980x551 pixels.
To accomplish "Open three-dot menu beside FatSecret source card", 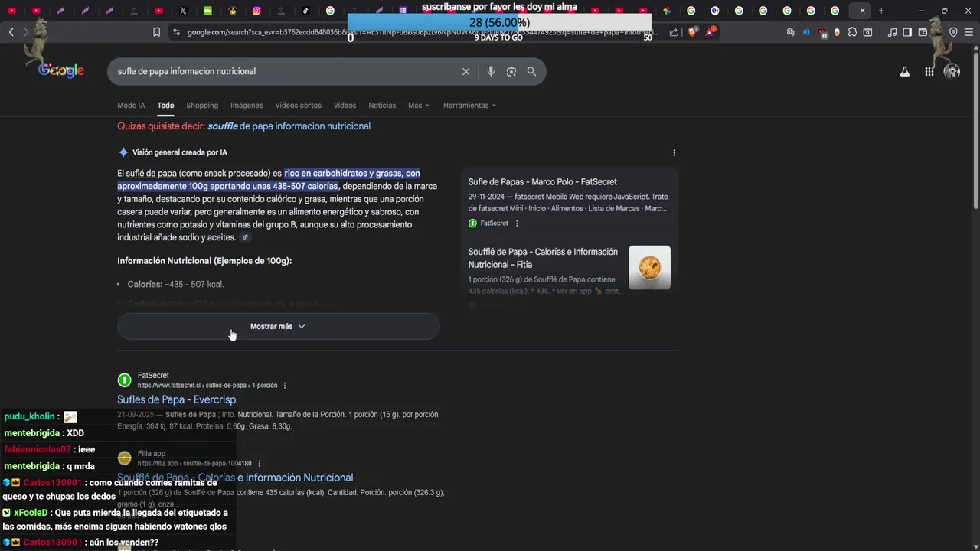I will click(x=517, y=223).
